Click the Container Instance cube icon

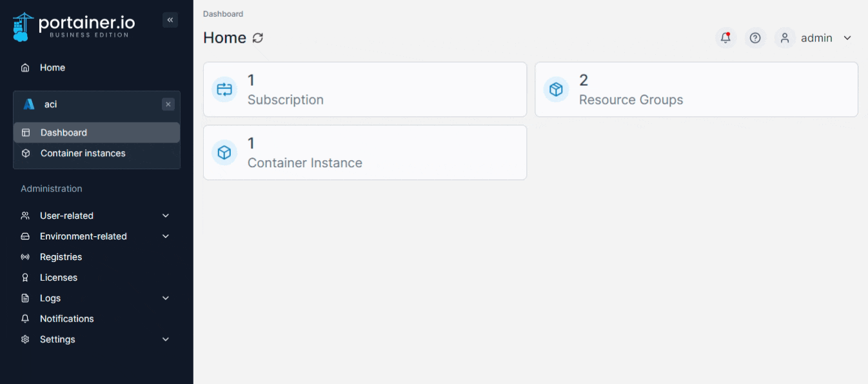point(224,153)
